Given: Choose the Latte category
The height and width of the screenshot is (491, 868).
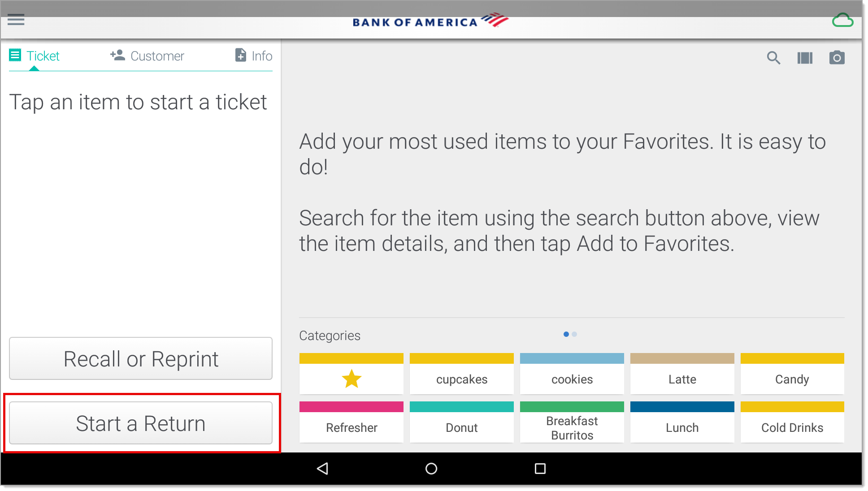Looking at the screenshot, I should click(x=682, y=374).
